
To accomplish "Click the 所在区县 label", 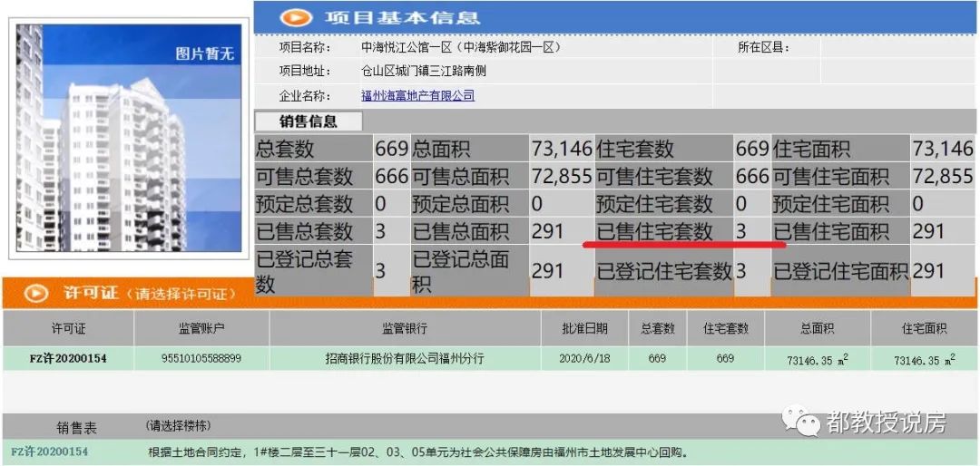I will [764, 47].
